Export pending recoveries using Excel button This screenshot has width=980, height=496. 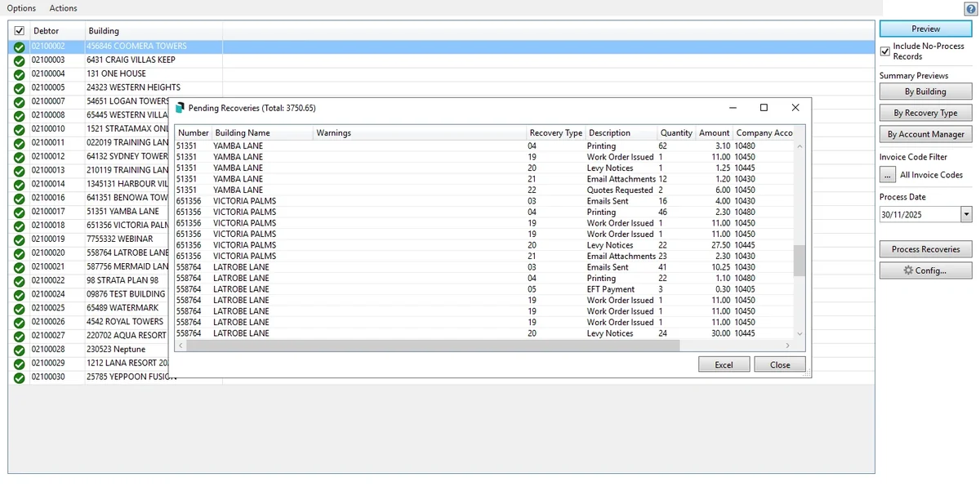tap(724, 364)
